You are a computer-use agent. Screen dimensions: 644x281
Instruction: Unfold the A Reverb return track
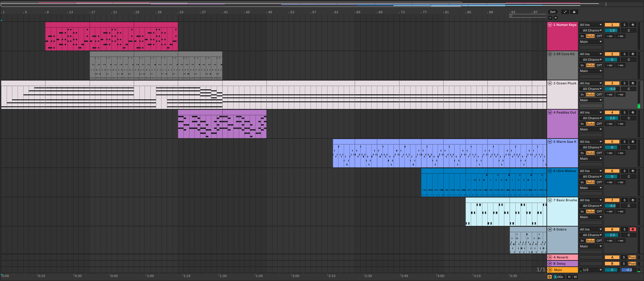[x=550, y=257]
